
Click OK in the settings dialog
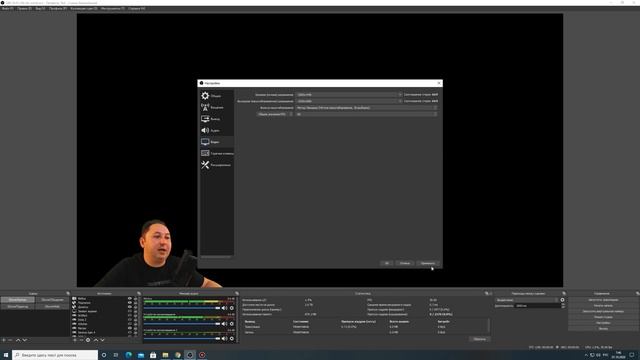click(387, 263)
